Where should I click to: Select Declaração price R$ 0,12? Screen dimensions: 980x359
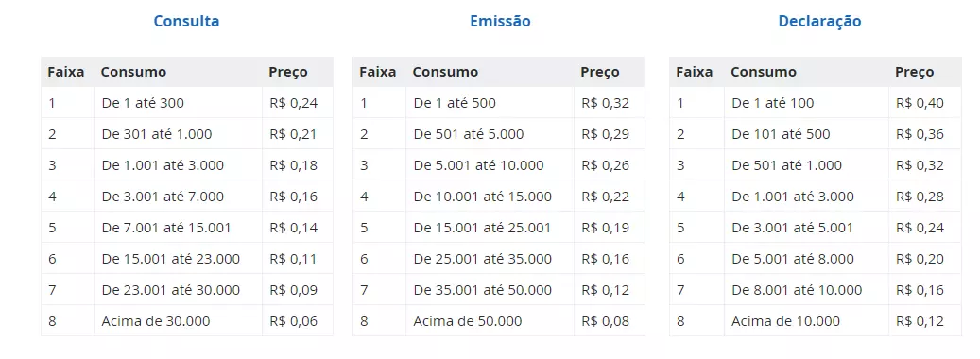920,321
